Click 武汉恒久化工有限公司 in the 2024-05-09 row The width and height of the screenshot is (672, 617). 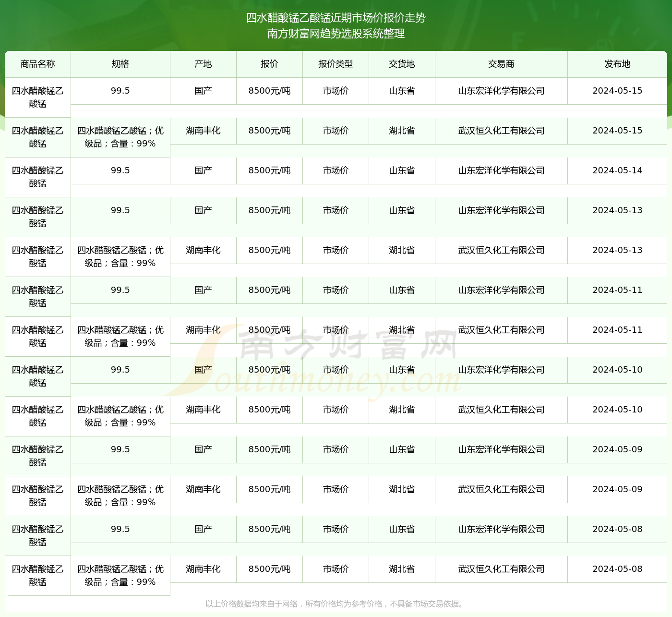coord(501,489)
